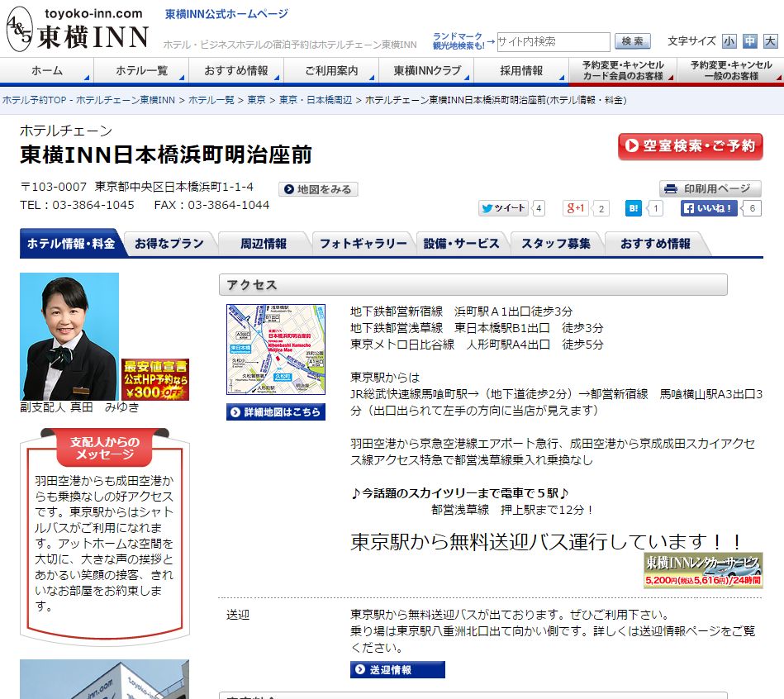Click the 東京 breadcrumb link
The image size is (784, 699).
point(256,100)
